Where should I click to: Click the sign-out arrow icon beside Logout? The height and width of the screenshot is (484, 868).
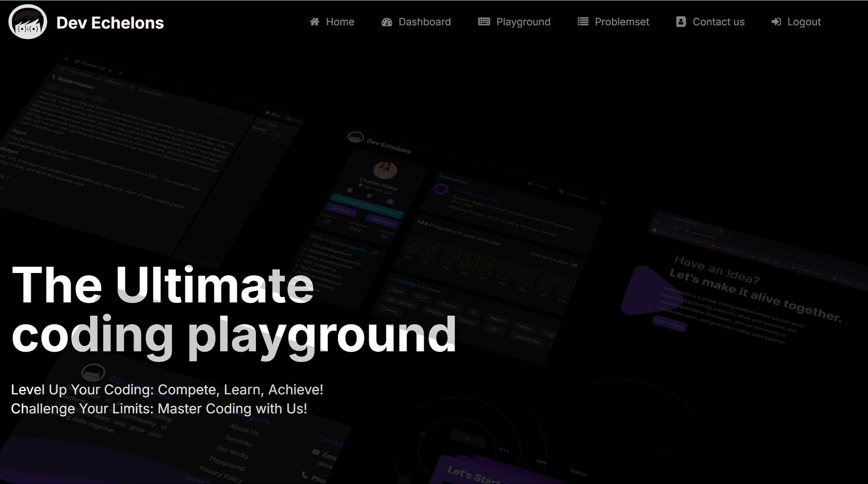click(776, 22)
